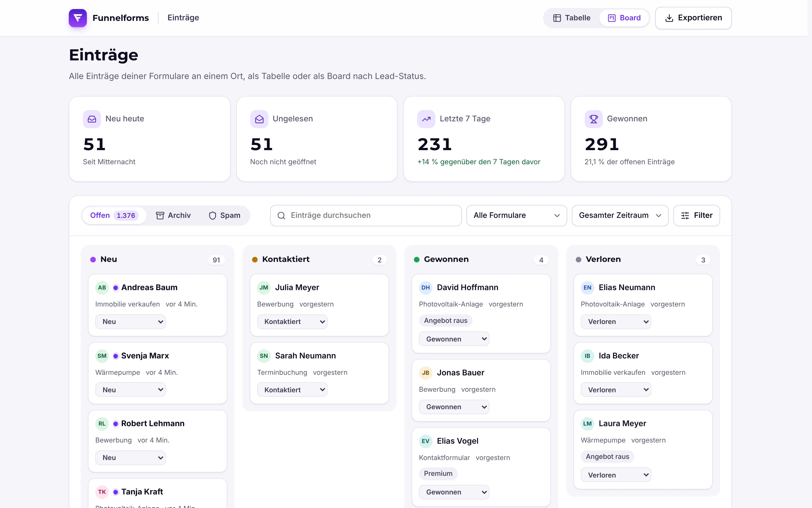
Task: Click the trophy icon on Gewonnen card
Action: 593,119
